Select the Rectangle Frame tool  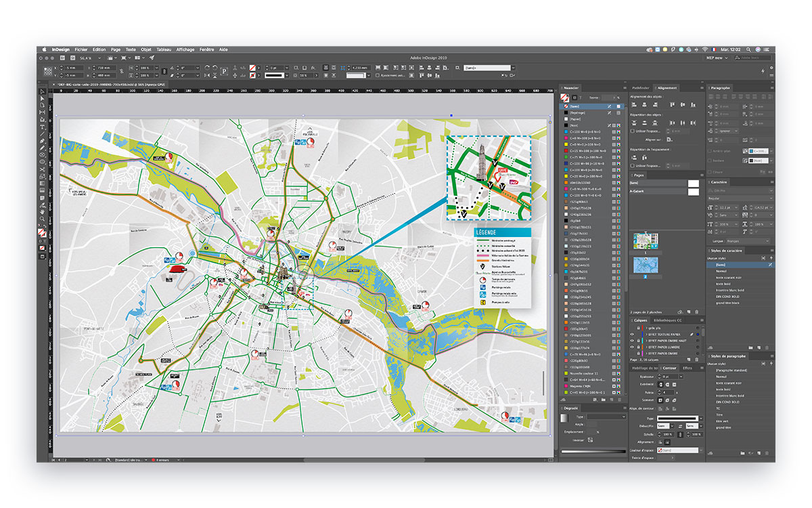pyautogui.click(x=42, y=154)
